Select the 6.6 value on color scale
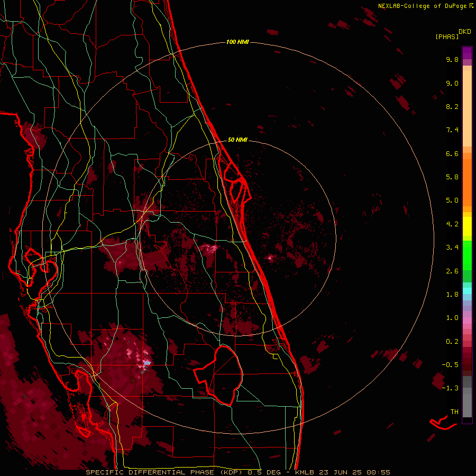 [x=452, y=153]
